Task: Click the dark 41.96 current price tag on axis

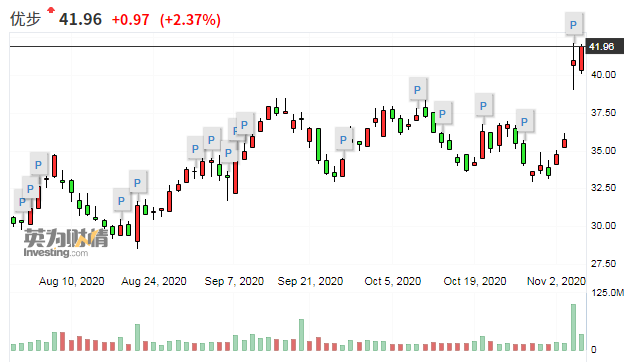Action: pos(605,47)
